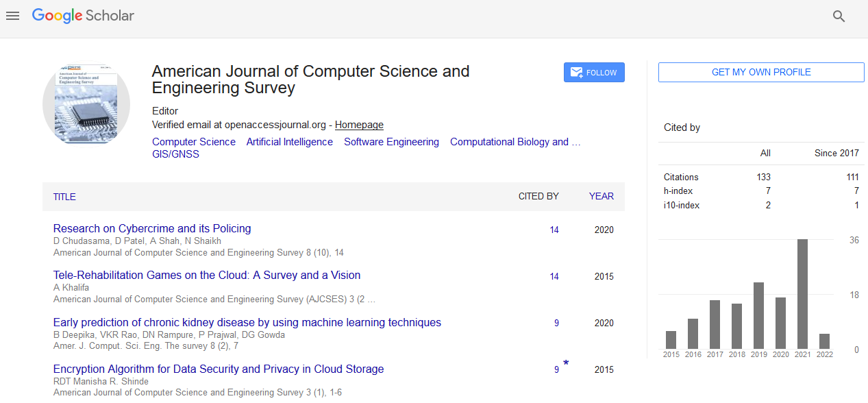Open the chronic kidney disease prediction article
Image resolution: width=868 pixels, height=403 pixels.
(247, 323)
